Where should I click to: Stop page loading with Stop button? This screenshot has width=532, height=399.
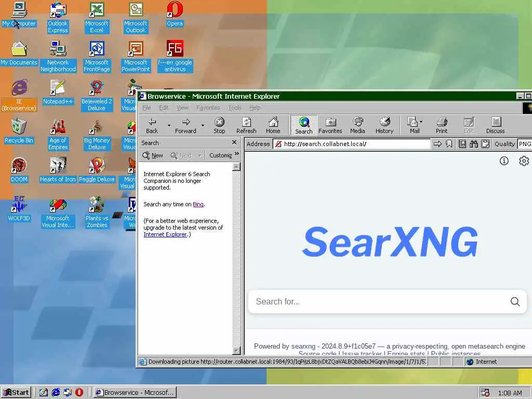[219, 126]
